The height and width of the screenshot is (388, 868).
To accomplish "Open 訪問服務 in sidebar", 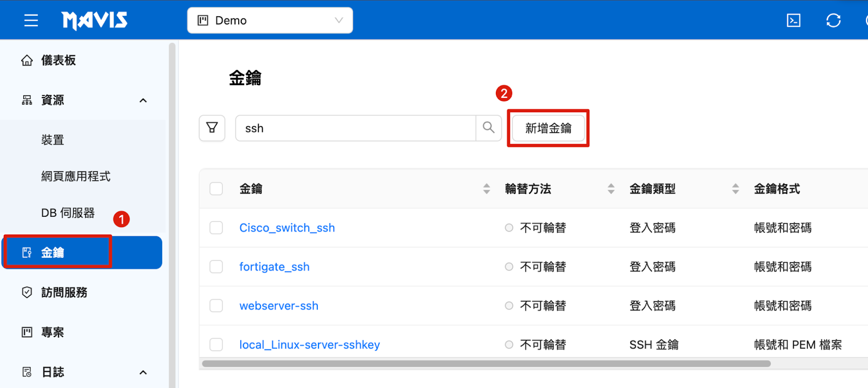I will pos(64,293).
